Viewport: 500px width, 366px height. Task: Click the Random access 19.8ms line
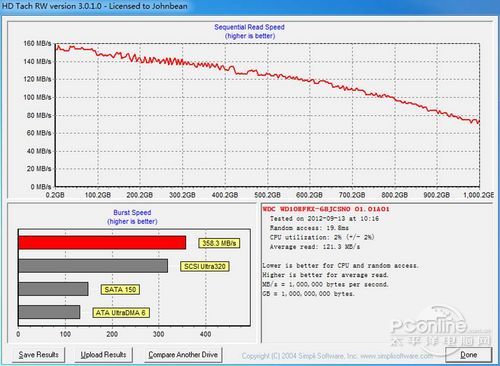coord(309,228)
